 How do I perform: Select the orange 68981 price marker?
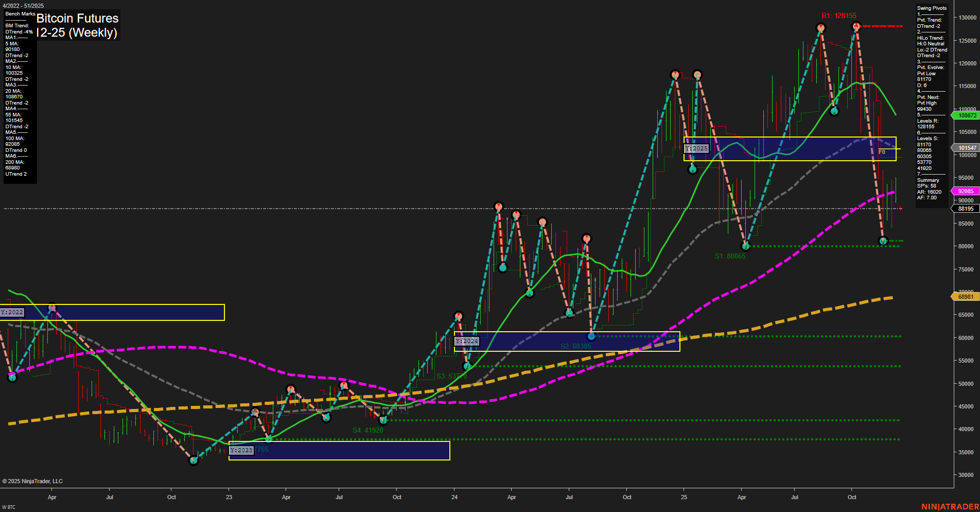965,296
